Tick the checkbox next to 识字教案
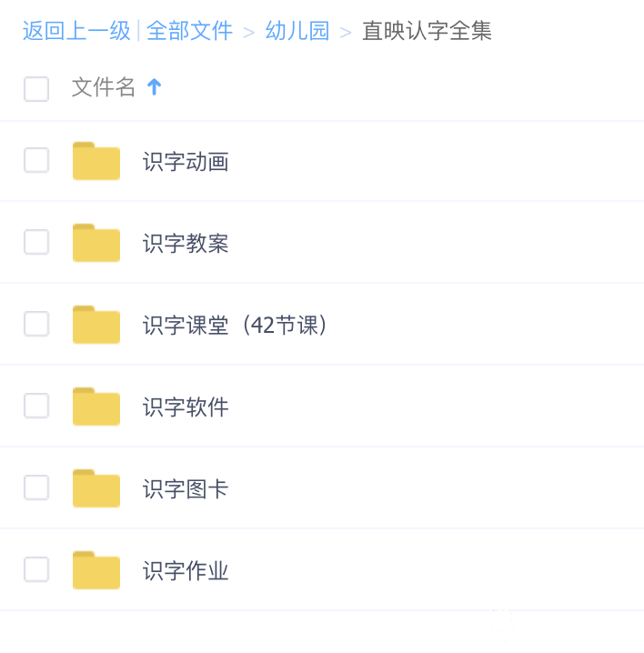Viewport: 644px width, 653px height. 36,242
